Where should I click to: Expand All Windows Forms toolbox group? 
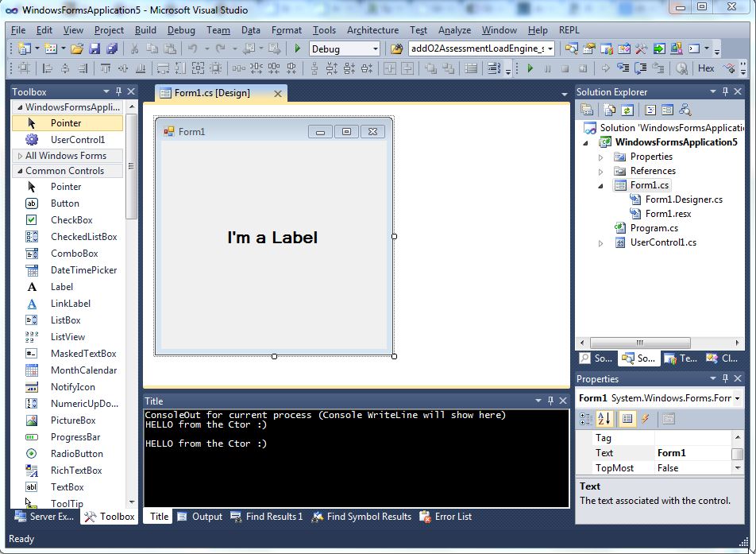[x=20, y=156]
